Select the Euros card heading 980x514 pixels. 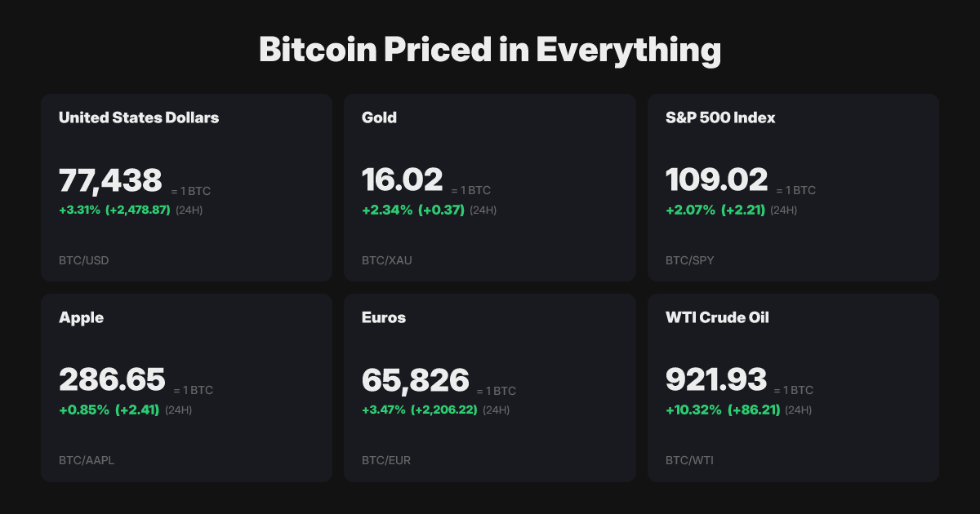384,317
